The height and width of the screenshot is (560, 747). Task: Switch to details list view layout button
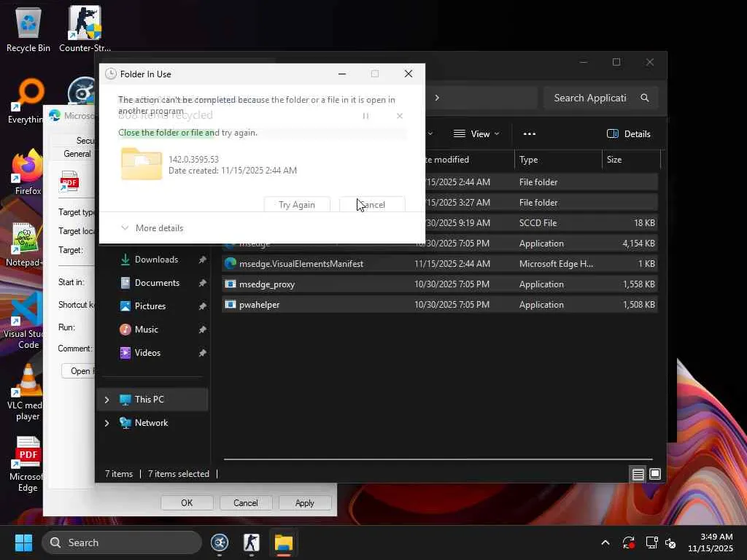(638, 474)
